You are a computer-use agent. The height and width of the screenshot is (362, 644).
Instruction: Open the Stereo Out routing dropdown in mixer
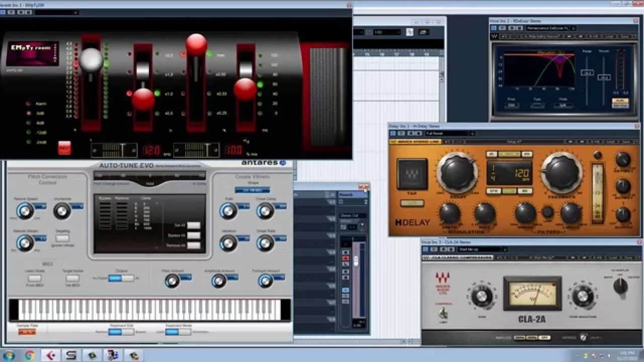(354, 216)
